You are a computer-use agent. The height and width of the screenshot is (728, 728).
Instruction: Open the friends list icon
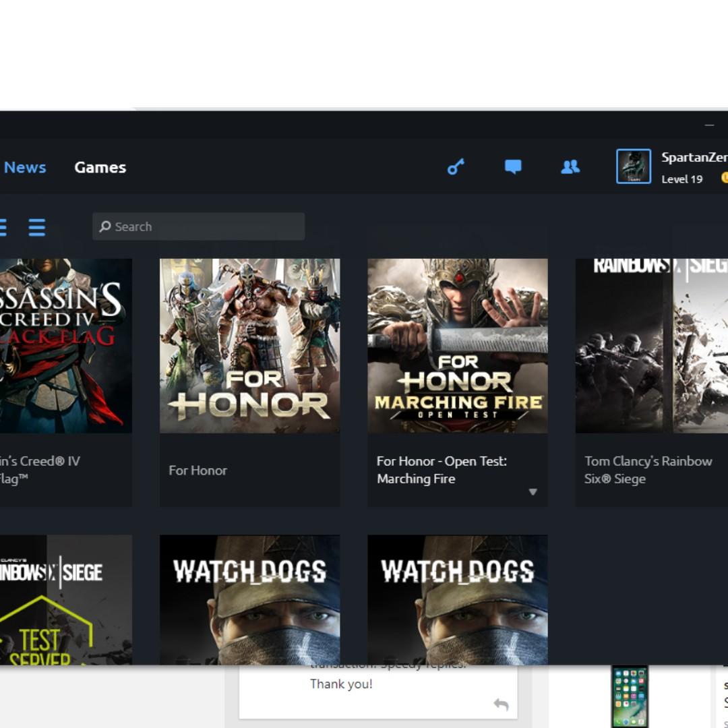click(x=570, y=166)
